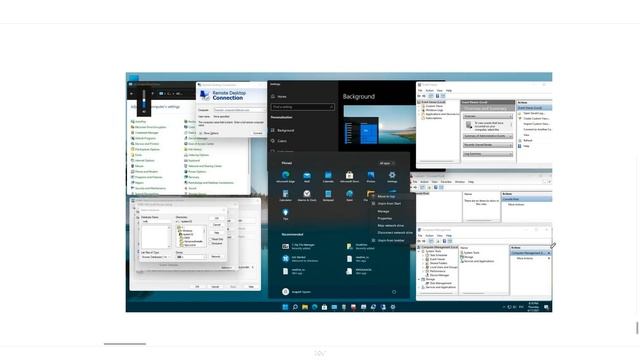The width and height of the screenshot is (640, 360).
Task: Open Favorites menu in console window
Action: (x=446, y=182)
